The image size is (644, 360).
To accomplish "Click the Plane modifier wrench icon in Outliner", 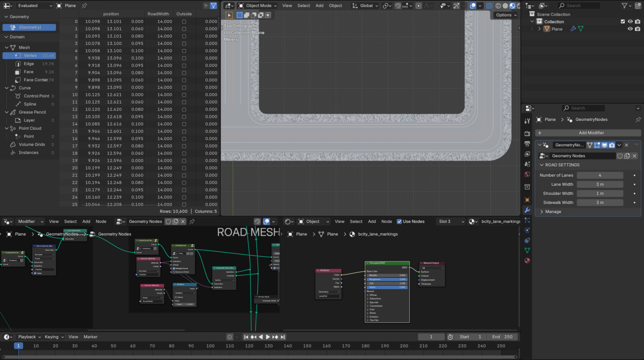I will 573,29.
